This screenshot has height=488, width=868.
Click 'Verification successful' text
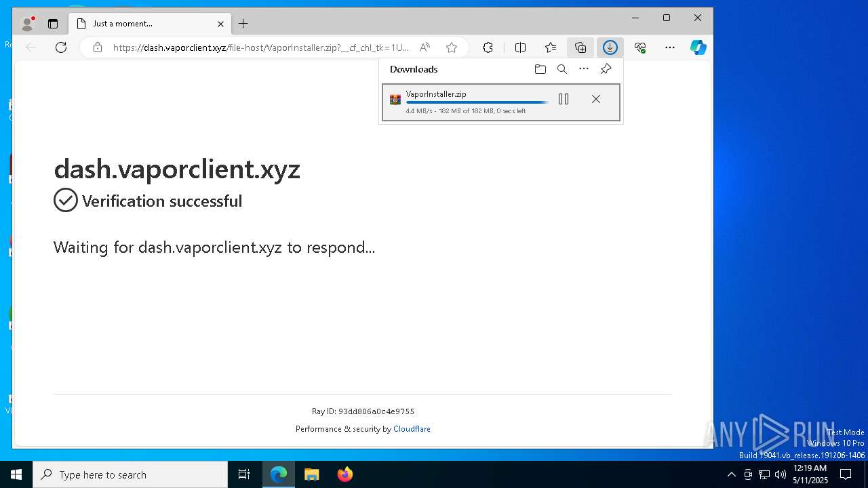(162, 201)
